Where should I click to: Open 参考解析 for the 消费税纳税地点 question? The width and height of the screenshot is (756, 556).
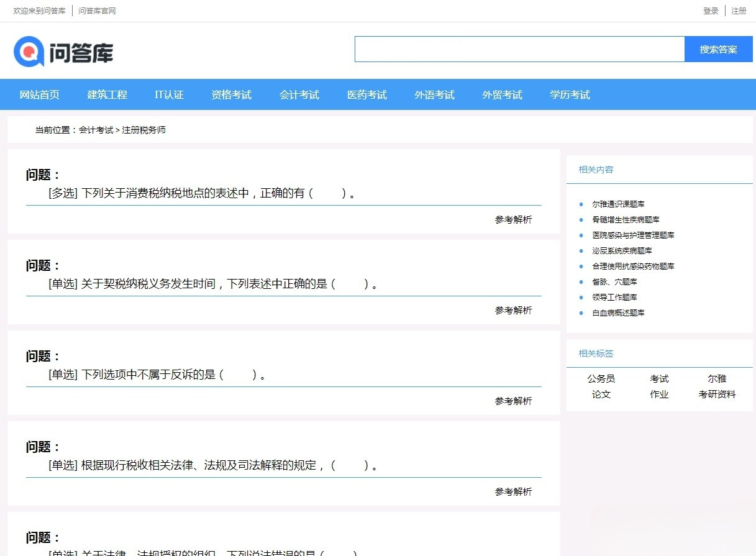pyautogui.click(x=513, y=219)
